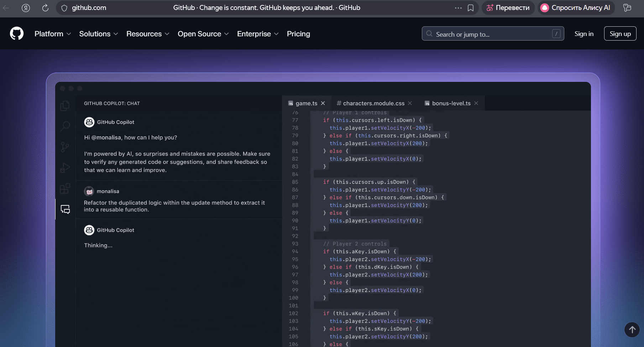This screenshot has height=347, width=644.
Task: Click the "// Player 2 controls" comment
Action: pyautogui.click(x=355, y=244)
